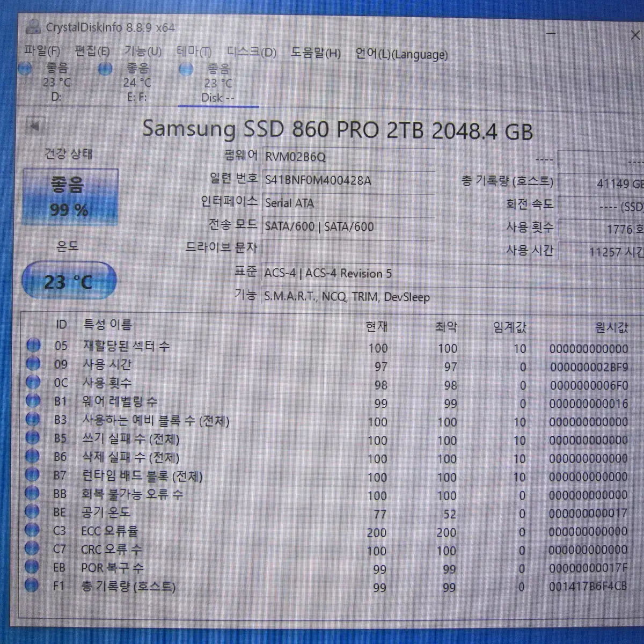The height and width of the screenshot is (644, 644).
Task: Open the 테마(T) menu
Action: pos(194,52)
